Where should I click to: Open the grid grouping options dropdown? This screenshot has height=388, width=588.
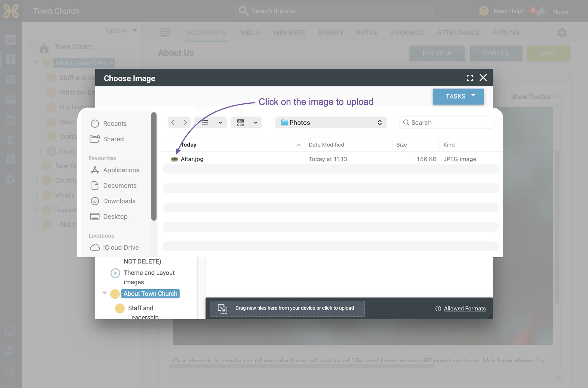pos(246,122)
